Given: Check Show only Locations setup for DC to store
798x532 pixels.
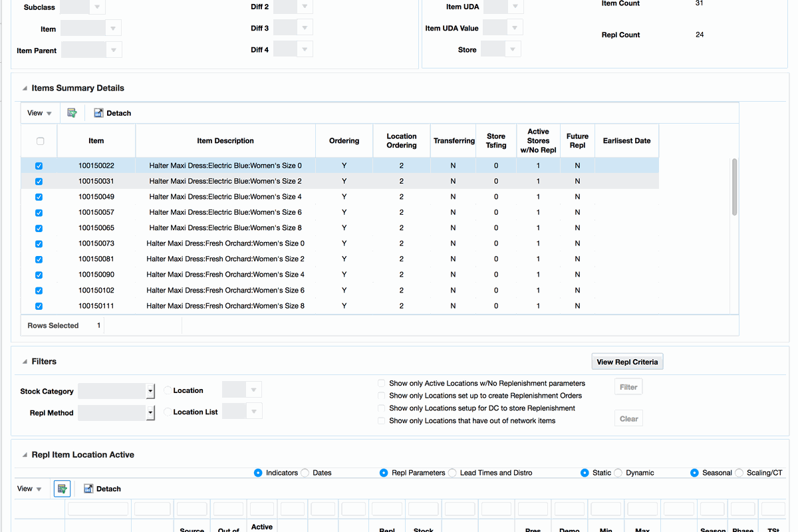Looking at the screenshot, I should click(x=382, y=408).
